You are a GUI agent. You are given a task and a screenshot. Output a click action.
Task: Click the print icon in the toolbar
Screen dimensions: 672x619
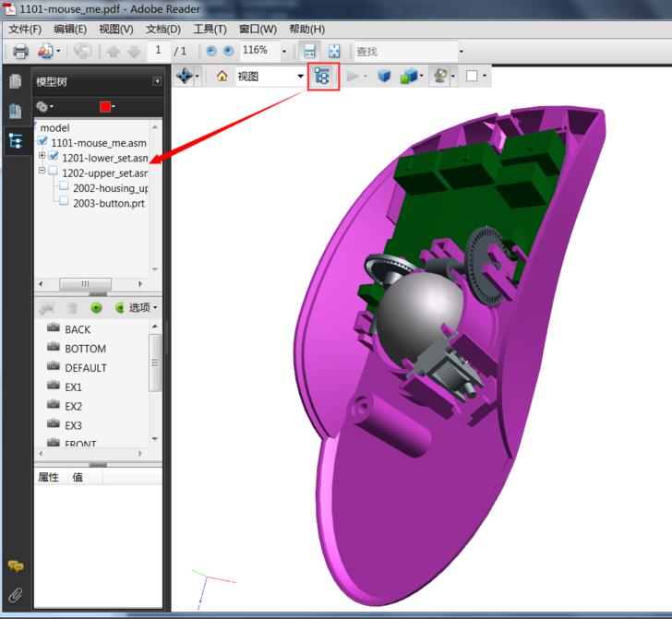[19, 52]
